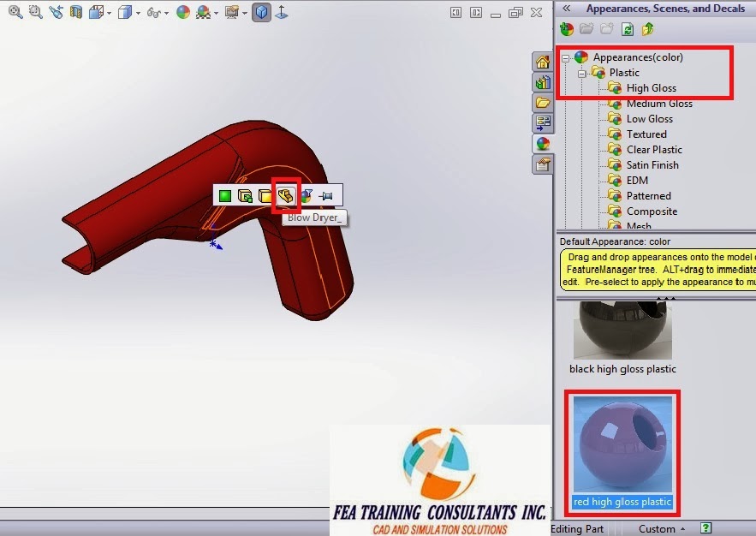Image resolution: width=756 pixels, height=536 pixels.
Task: Open the Design Library tab icon
Action: click(544, 82)
